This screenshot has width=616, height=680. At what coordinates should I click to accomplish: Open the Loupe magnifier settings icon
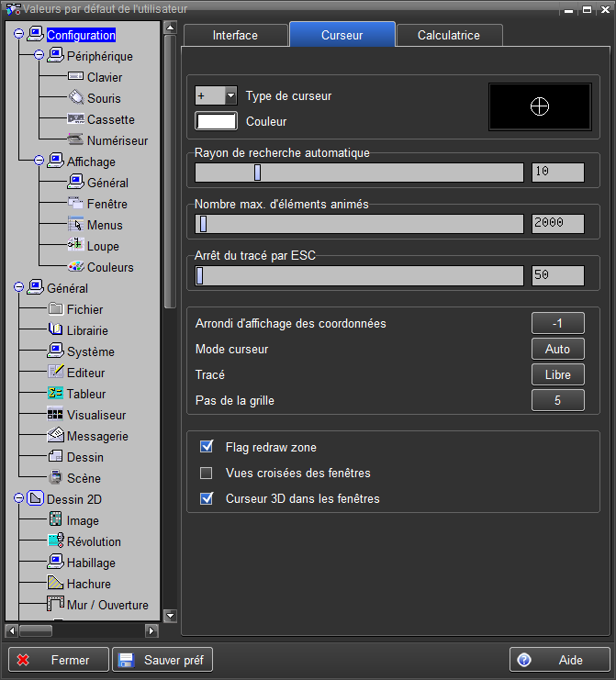[75, 246]
